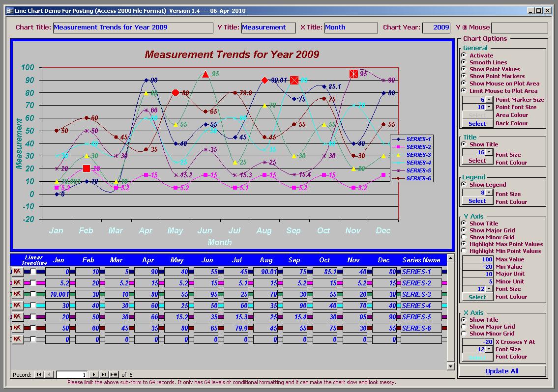This screenshot has width=558, height=392.
Task: Click the delete icon for SERIES-6 row
Action: tap(17, 328)
